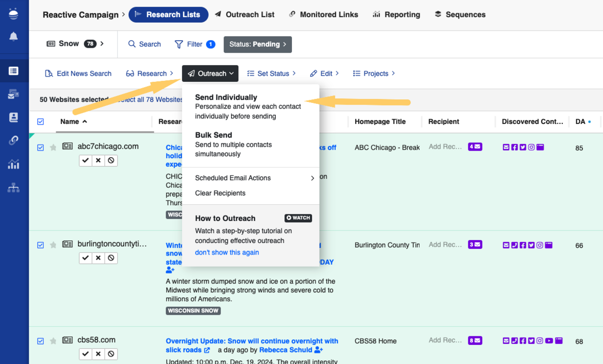The width and height of the screenshot is (603, 364).
Task: Open the link icon in left sidebar
Action: point(14,141)
